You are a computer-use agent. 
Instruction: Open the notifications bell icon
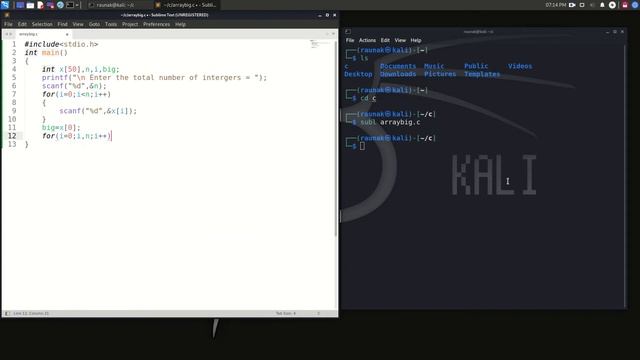[602, 5]
